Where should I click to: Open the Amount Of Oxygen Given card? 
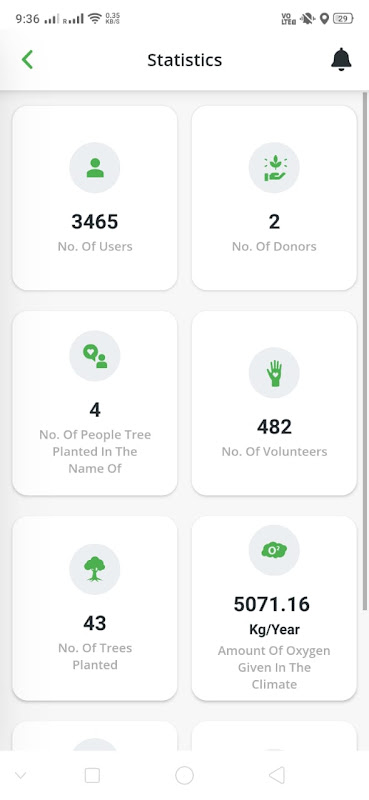[274, 608]
